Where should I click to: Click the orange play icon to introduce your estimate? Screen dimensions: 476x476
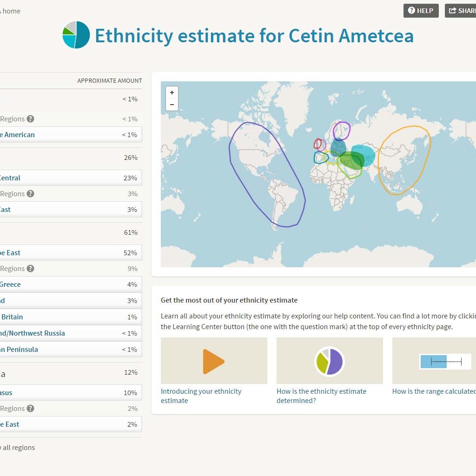coord(214,360)
